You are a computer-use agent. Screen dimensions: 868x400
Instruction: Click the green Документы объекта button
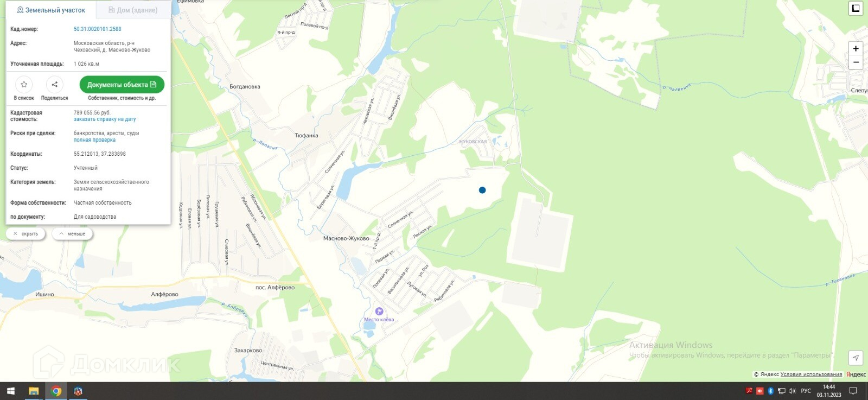pyautogui.click(x=122, y=85)
